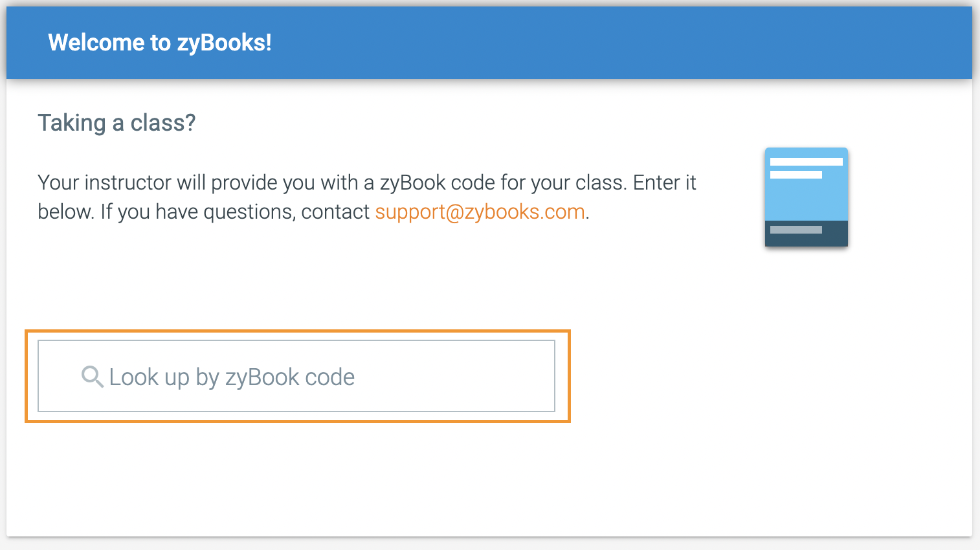Click the 'Welcome to zyBooks!' header title
Screen dimensions: 980x550
(x=160, y=43)
